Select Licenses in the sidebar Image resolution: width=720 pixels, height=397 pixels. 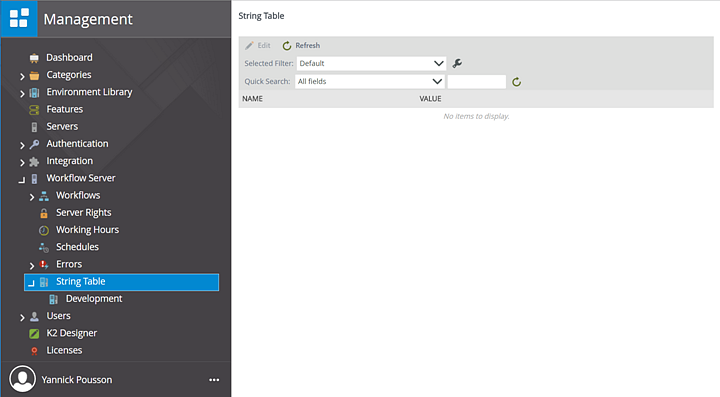pos(64,350)
